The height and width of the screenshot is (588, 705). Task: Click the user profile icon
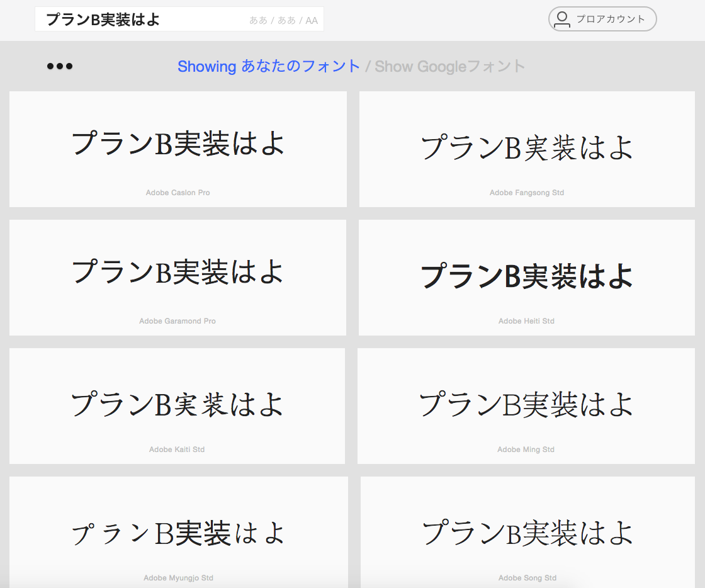[x=562, y=19]
